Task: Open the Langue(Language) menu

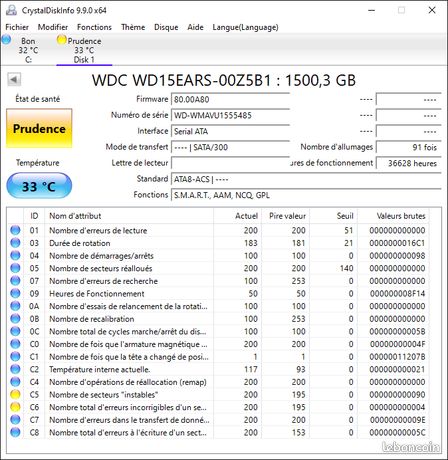Action: 245,27
